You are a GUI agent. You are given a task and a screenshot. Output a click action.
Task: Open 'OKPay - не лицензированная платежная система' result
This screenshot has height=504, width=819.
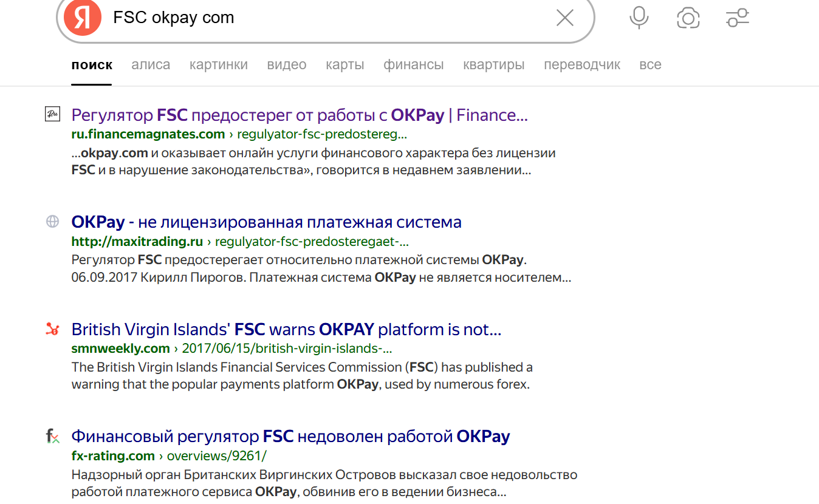266,222
